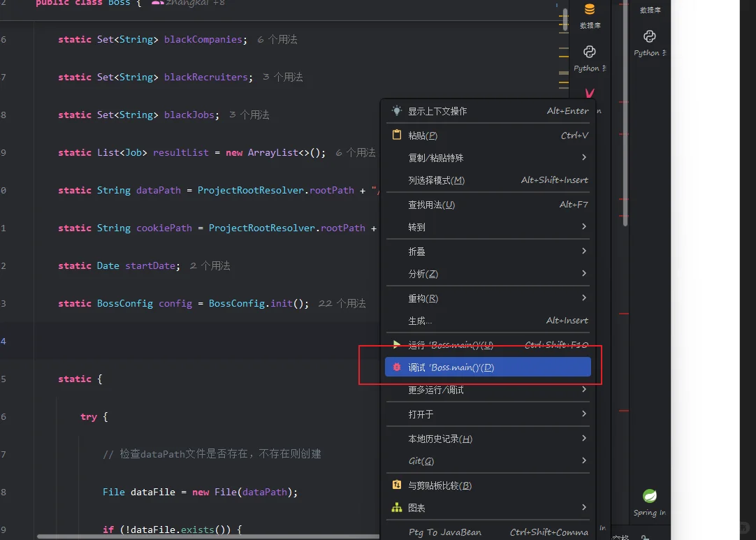The height and width of the screenshot is (540, 756).
Task: Expand the 更多运行/调试 submenu arrow
Action: 584,389
